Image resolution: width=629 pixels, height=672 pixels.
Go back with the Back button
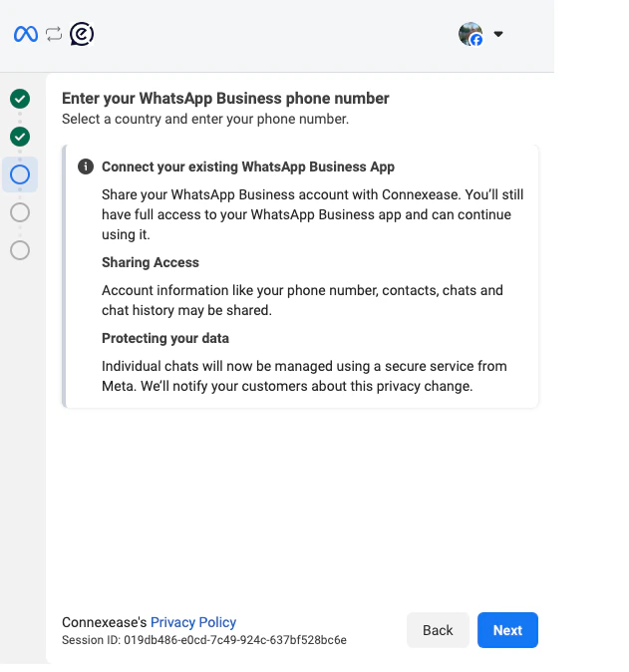438,630
